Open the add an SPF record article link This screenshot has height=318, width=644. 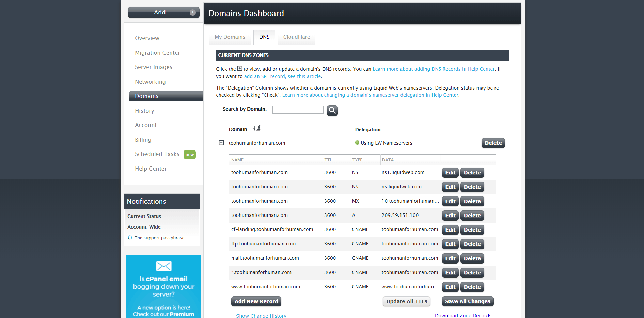click(282, 76)
